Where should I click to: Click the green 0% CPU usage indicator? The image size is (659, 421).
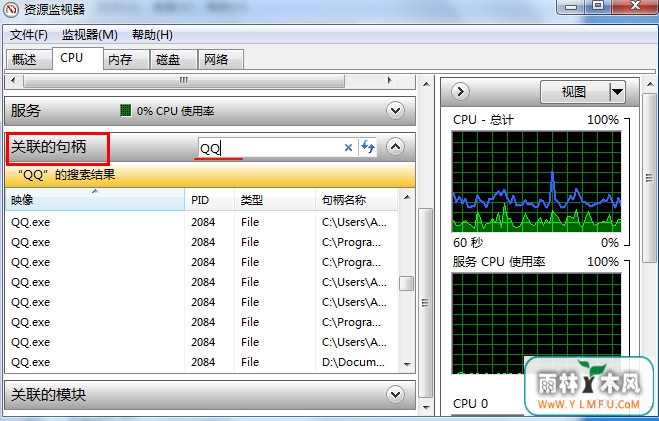pos(125,111)
